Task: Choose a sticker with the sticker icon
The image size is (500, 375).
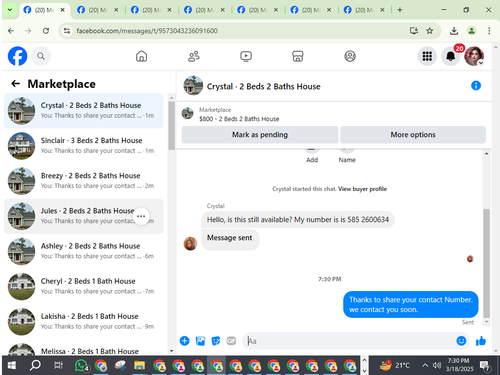Action: click(216, 341)
